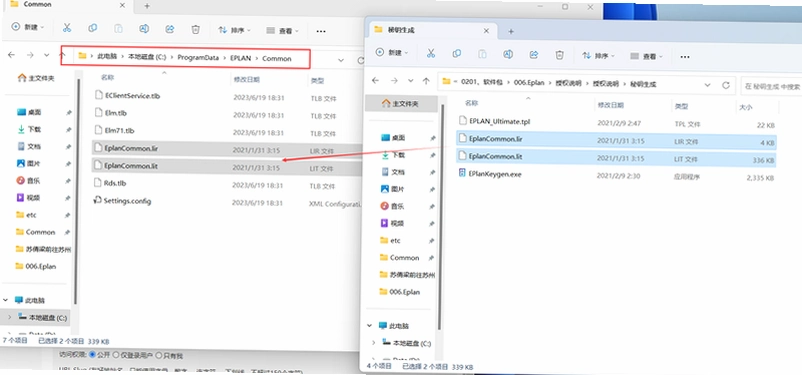802x375 pixels.
Task: Click 本地磁盘 (C:) breadcrumb in address bar
Action: tap(147, 57)
